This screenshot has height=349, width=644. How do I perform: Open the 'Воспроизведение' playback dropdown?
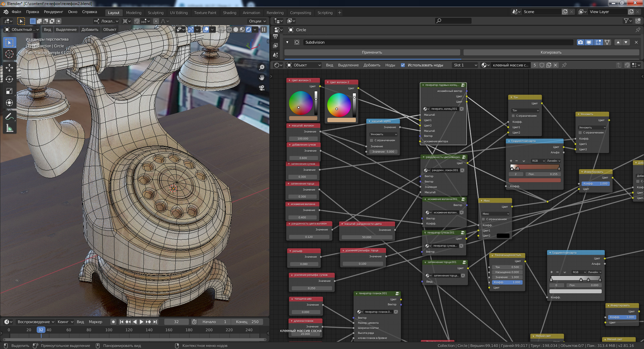tap(36, 322)
